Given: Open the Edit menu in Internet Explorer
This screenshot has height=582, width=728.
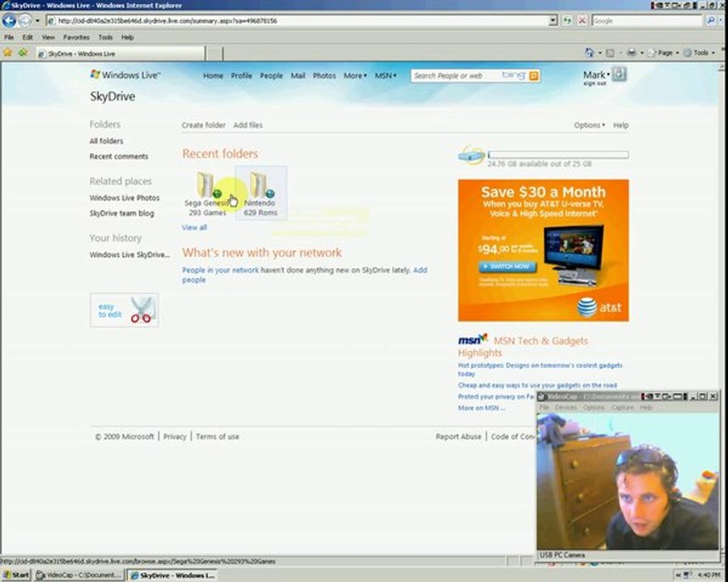Looking at the screenshot, I should tap(28, 37).
